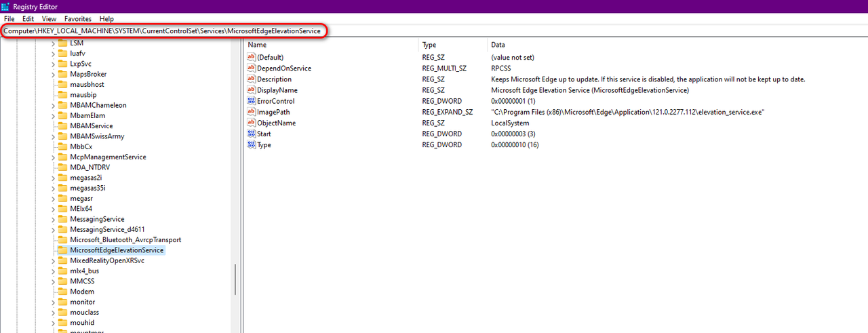Select the MessagingService_d4611 key label

(106, 229)
